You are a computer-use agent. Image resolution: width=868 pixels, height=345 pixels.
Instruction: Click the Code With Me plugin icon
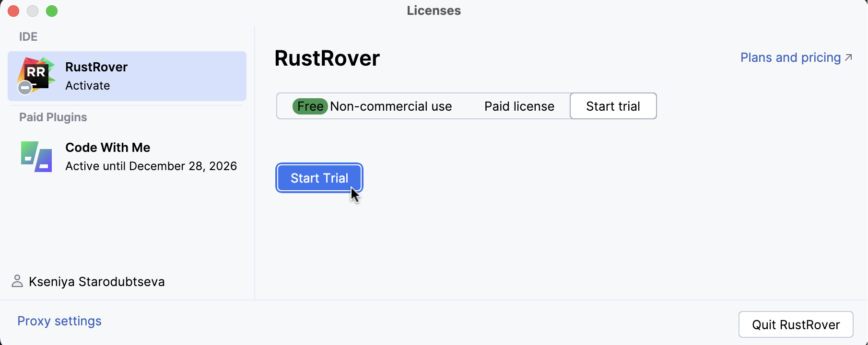coord(36,156)
